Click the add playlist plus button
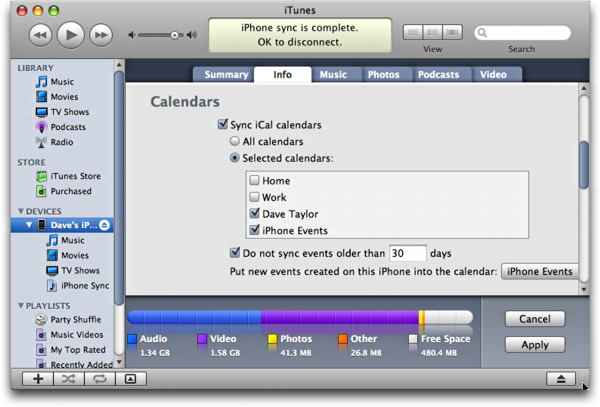The width and height of the screenshot is (600, 407). 38,379
